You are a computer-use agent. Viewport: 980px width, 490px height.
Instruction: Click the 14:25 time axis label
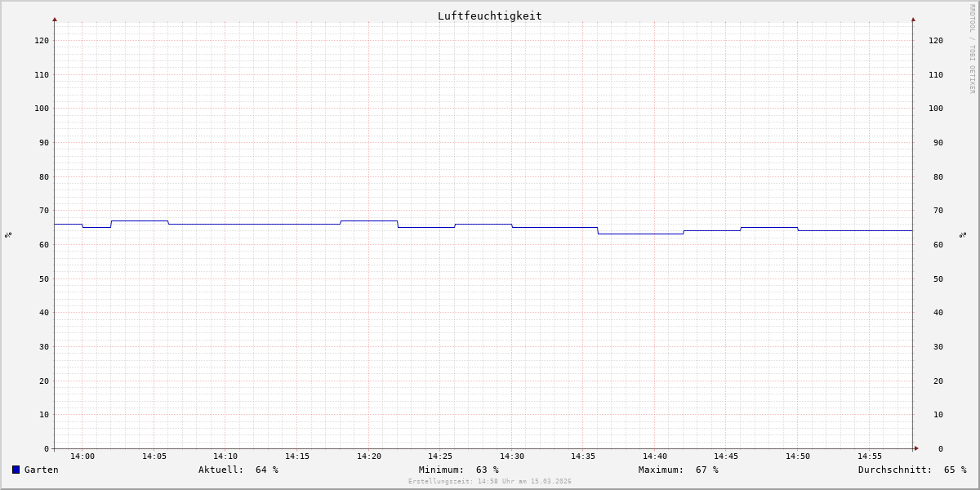tap(440, 457)
